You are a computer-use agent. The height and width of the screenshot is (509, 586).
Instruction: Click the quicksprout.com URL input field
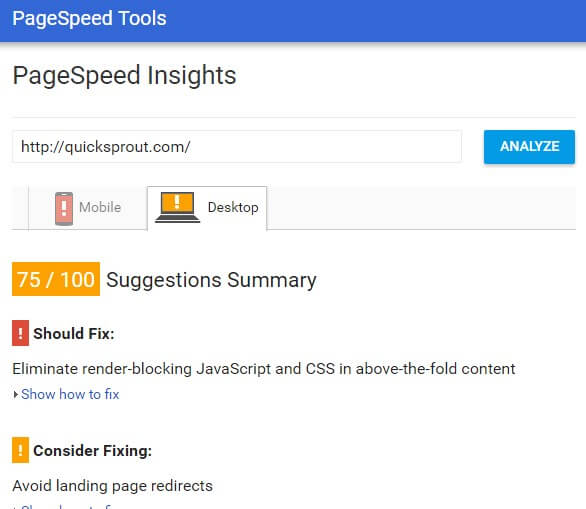tap(237, 146)
